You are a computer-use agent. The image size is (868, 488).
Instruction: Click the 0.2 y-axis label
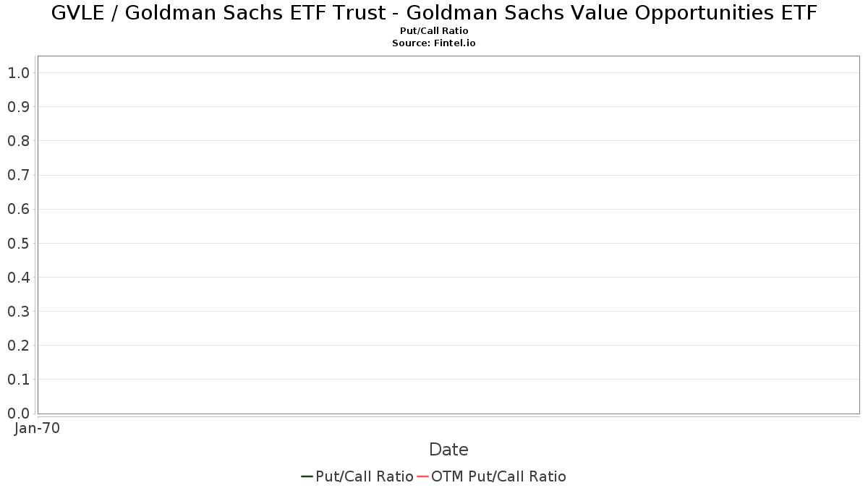[18, 346]
